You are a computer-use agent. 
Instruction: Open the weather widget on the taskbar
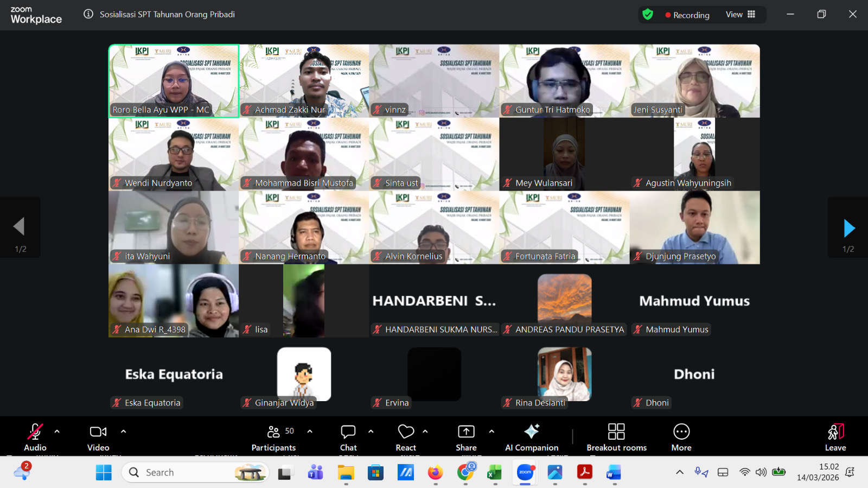23,471
